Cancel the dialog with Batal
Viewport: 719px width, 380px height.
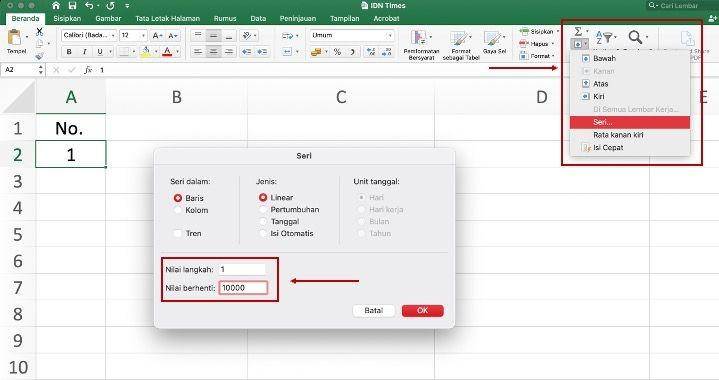pyautogui.click(x=373, y=310)
